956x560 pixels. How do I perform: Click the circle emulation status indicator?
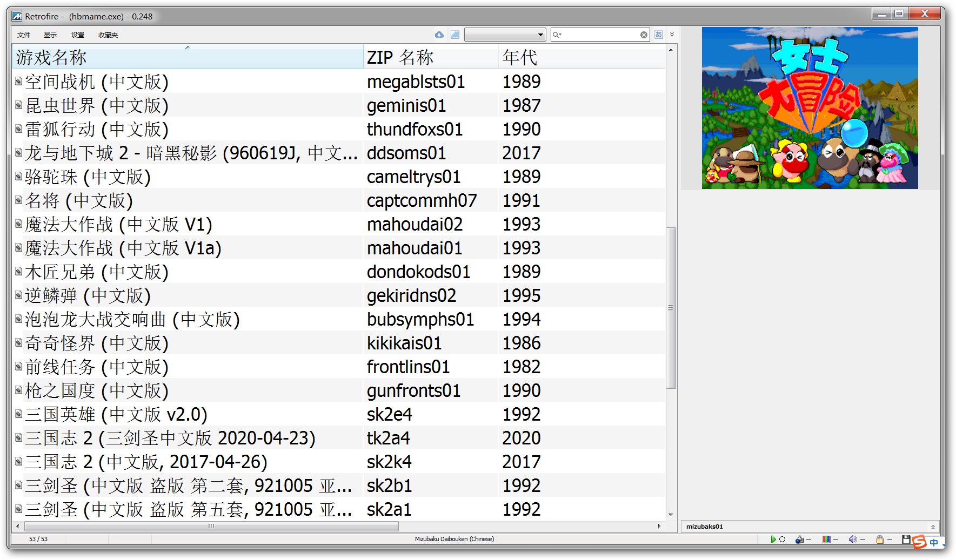(x=782, y=539)
